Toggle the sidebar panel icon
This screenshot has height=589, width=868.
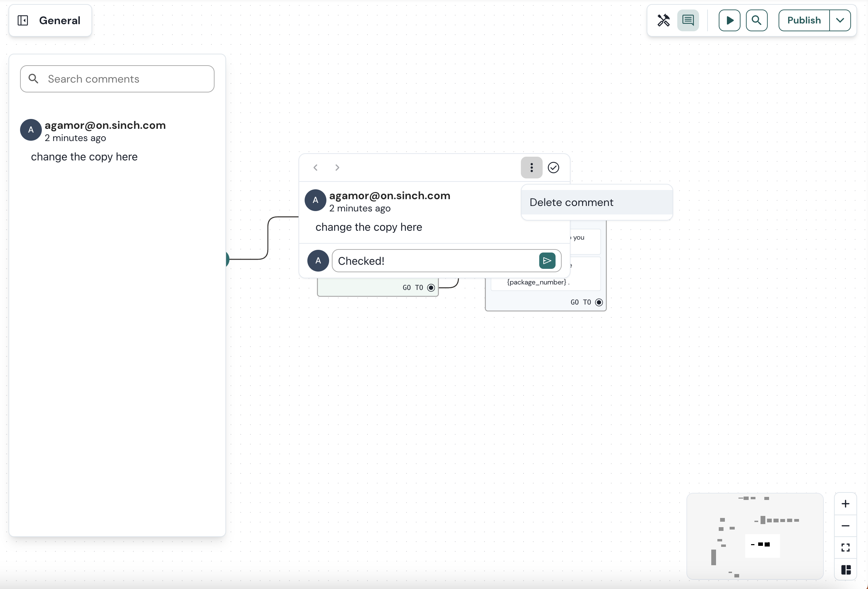point(22,20)
